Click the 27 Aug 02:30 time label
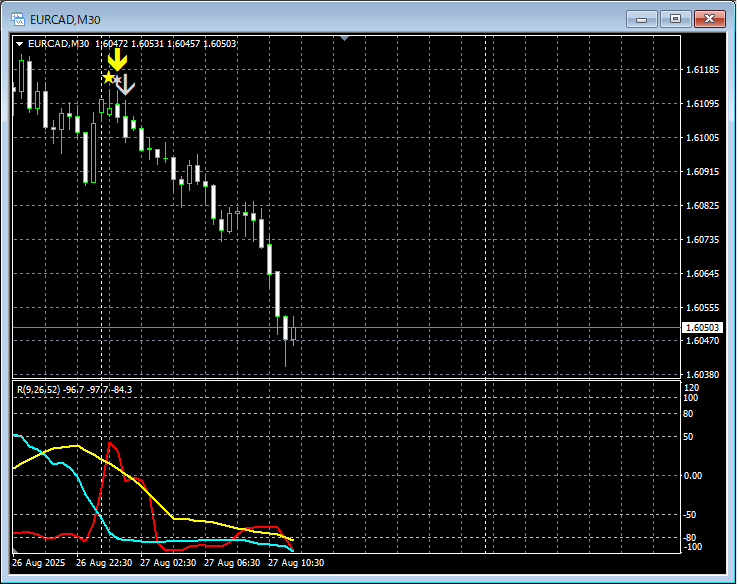 [168, 563]
